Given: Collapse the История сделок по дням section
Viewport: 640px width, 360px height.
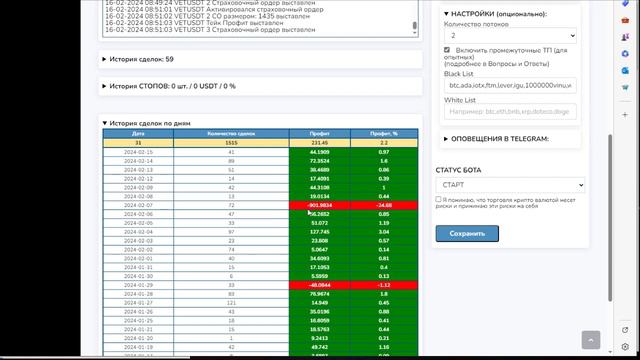Looking at the screenshot, I should coord(146,123).
